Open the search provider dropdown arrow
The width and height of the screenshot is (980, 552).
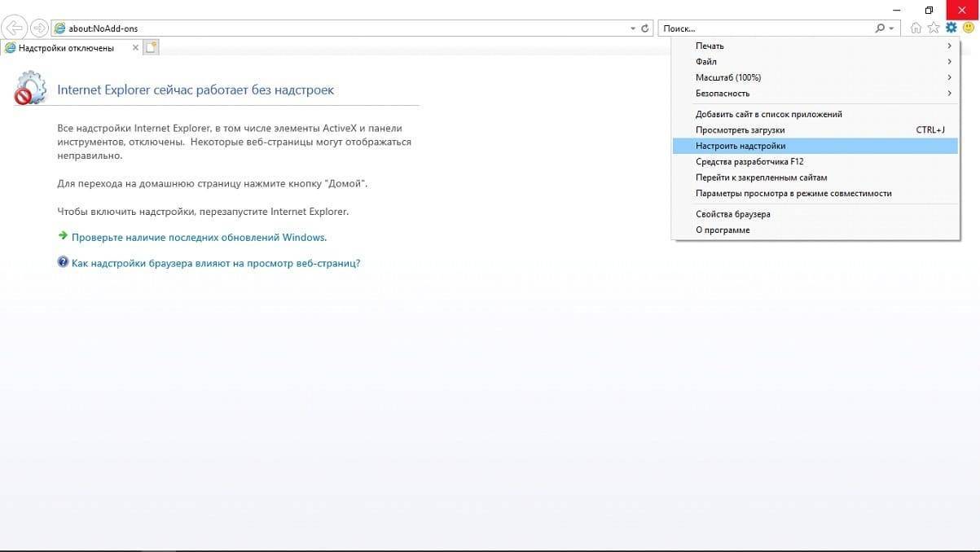[892, 28]
